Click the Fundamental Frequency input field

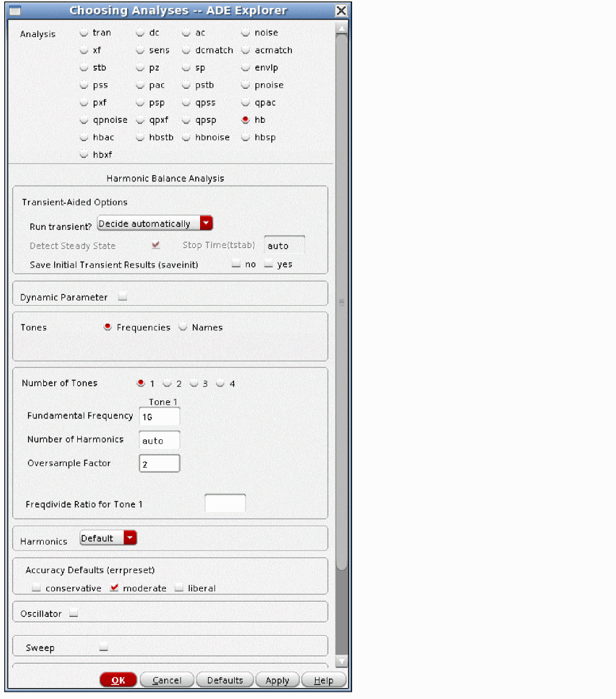tap(159, 417)
